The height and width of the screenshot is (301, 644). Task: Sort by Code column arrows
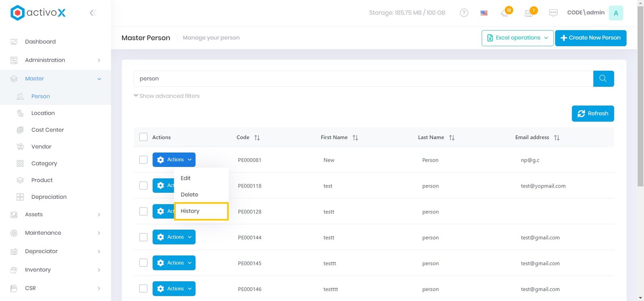point(257,138)
